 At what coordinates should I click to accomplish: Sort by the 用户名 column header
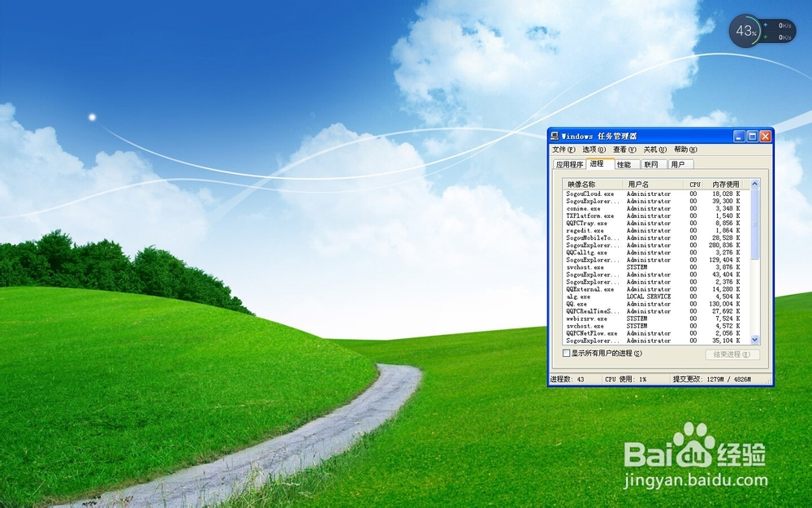[654, 184]
